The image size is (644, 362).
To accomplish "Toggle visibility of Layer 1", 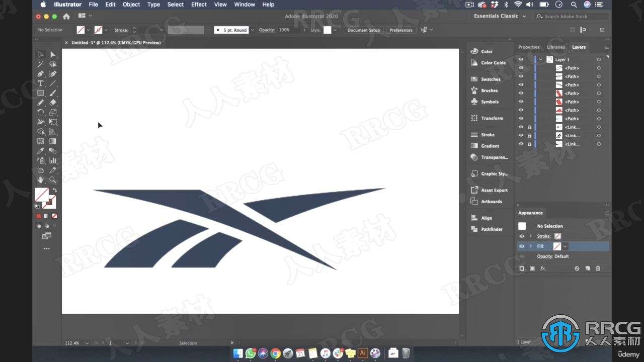I will pos(521,59).
